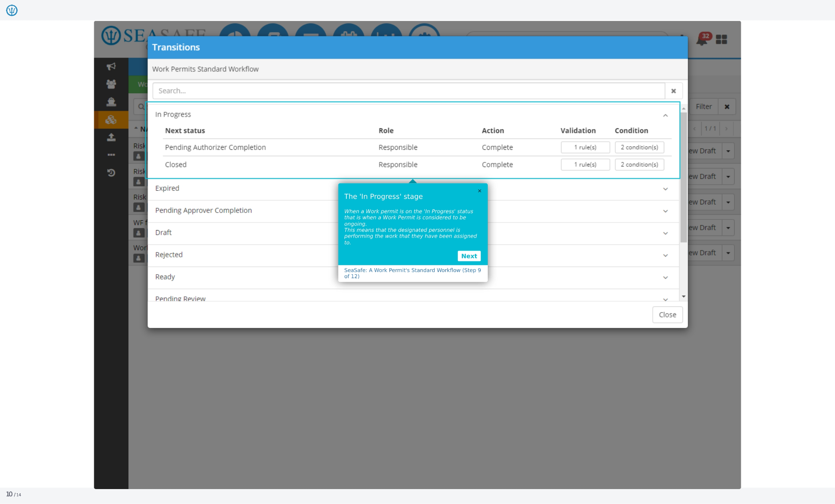Click the 'Closed' next status cell
The image size is (835, 504).
(x=175, y=165)
